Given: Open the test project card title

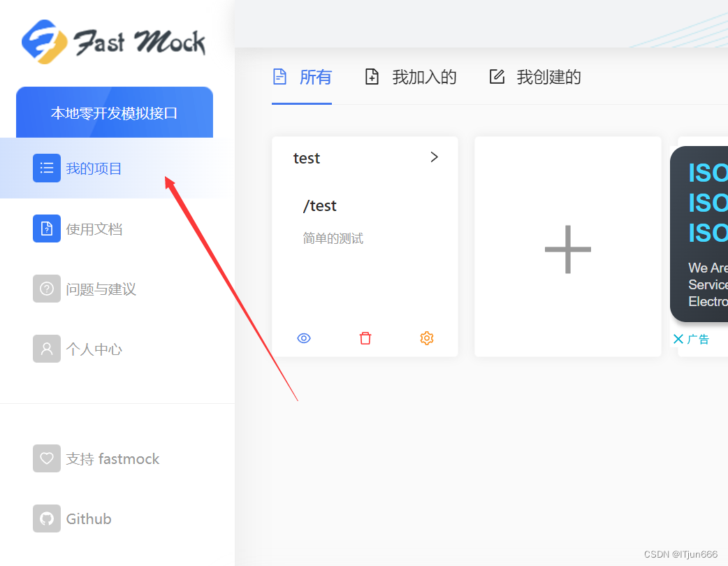Looking at the screenshot, I should (307, 158).
